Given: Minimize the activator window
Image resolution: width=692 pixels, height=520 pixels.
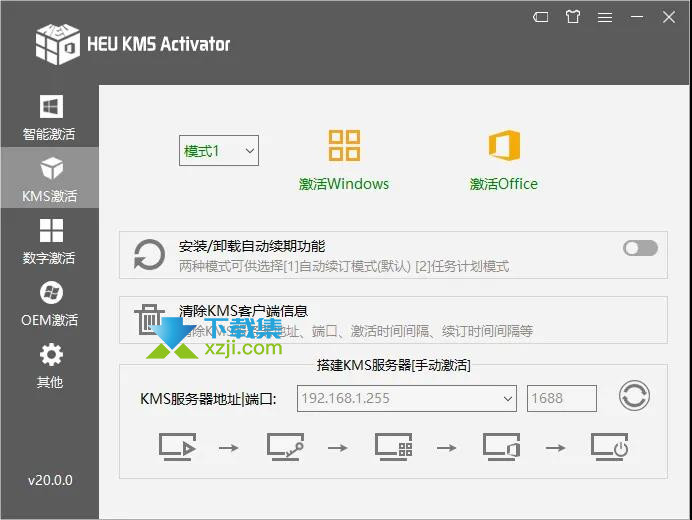Looking at the screenshot, I should coord(636,17).
